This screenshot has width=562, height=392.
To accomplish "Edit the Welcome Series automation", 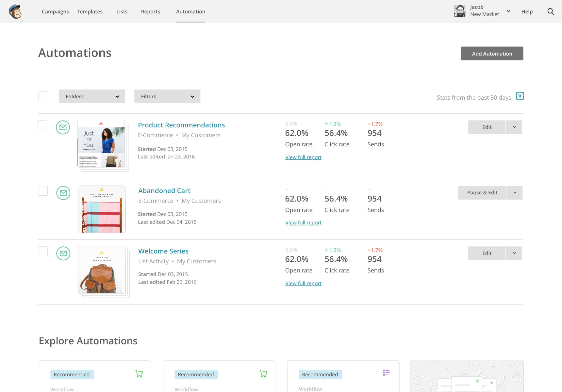I will (487, 253).
